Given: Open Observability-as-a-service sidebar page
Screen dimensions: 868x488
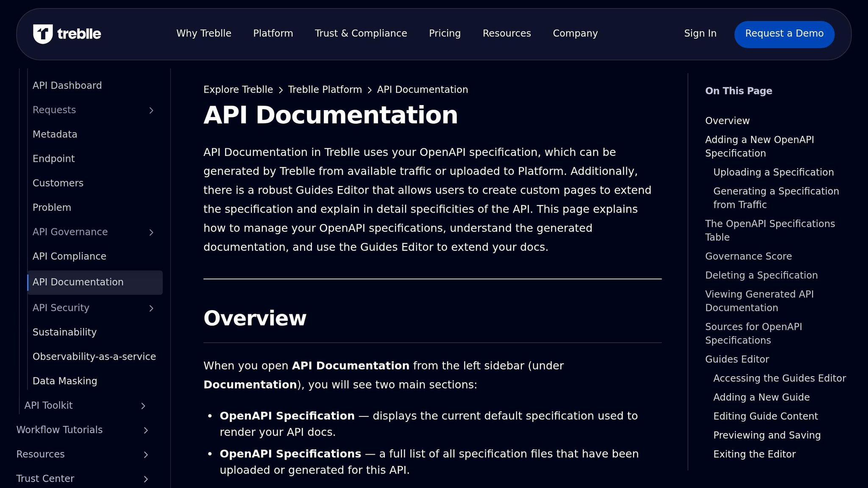Looking at the screenshot, I should tap(94, 357).
